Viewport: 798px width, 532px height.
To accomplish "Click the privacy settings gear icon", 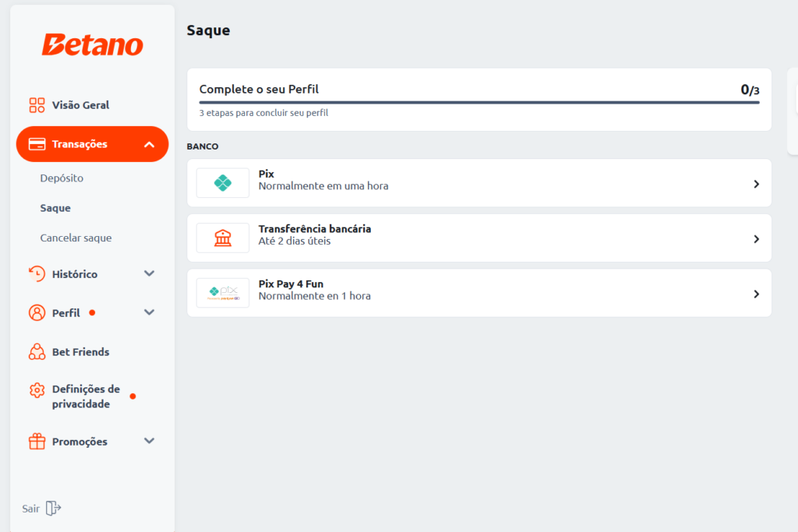I will [37, 390].
